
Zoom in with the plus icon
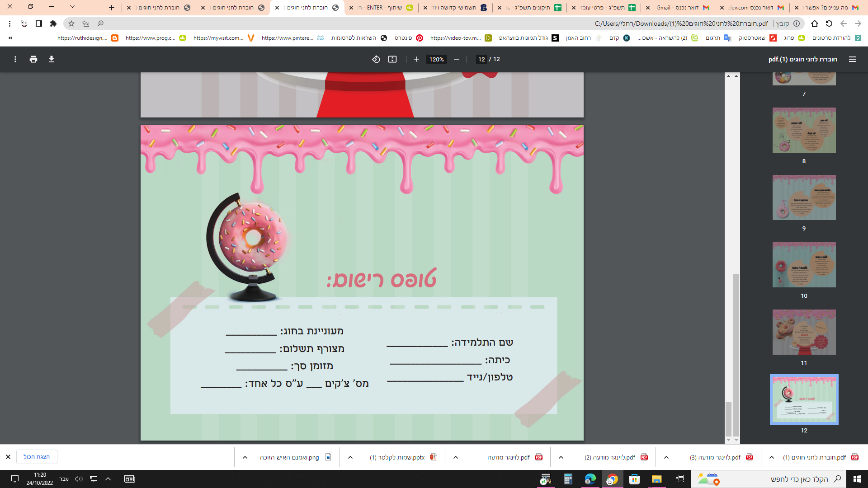pos(416,59)
